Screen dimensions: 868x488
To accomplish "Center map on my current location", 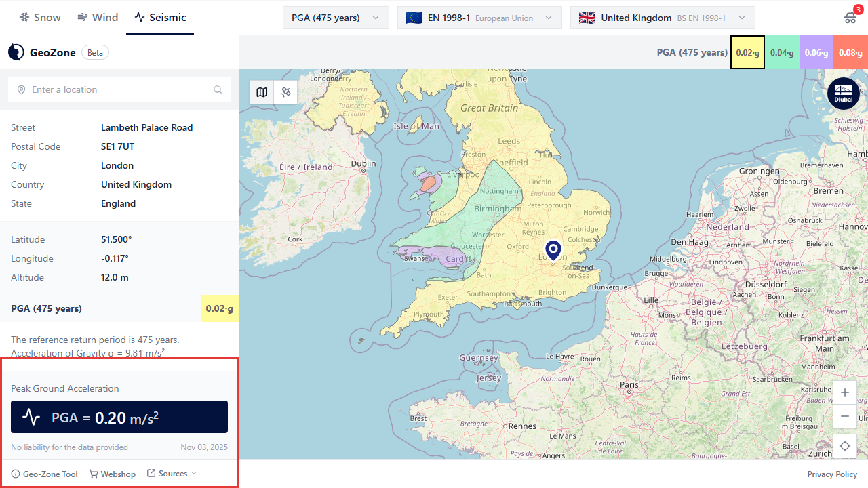I will pos(844,446).
